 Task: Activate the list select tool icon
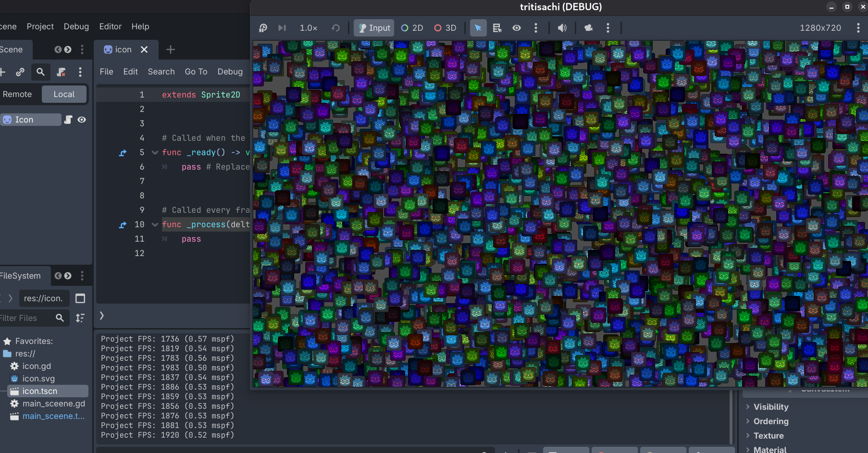tap(497, 28)
